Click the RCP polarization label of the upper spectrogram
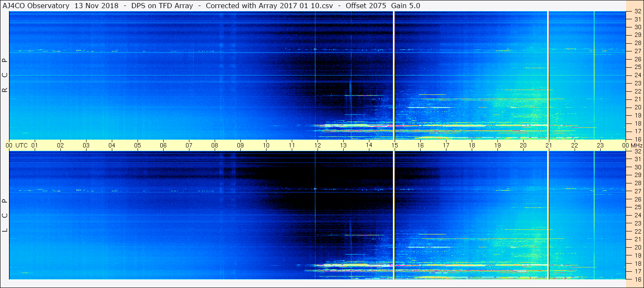Screen dimensions: 644x288 click(5, 75)
